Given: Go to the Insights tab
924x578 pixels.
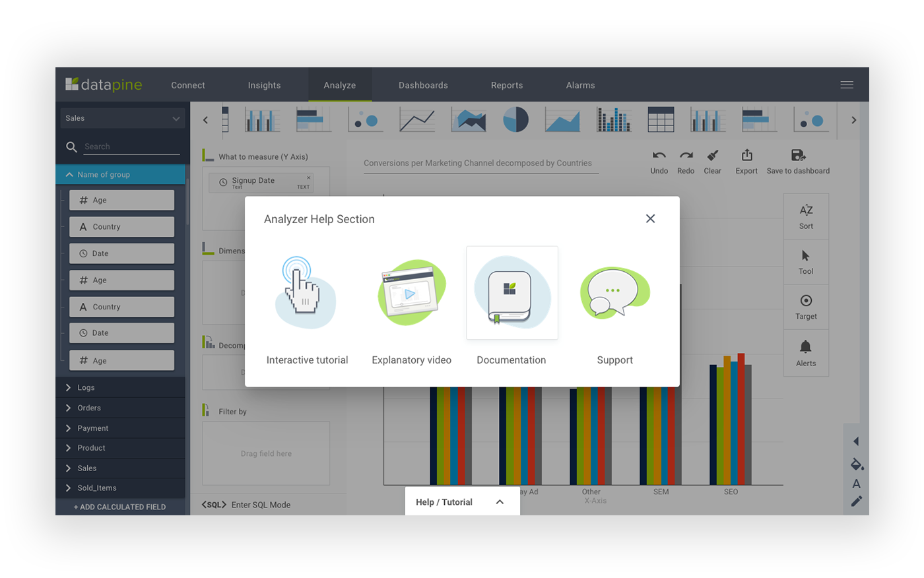Looking at the screenshot, I should pyautogui.click(x=264, y=85).
